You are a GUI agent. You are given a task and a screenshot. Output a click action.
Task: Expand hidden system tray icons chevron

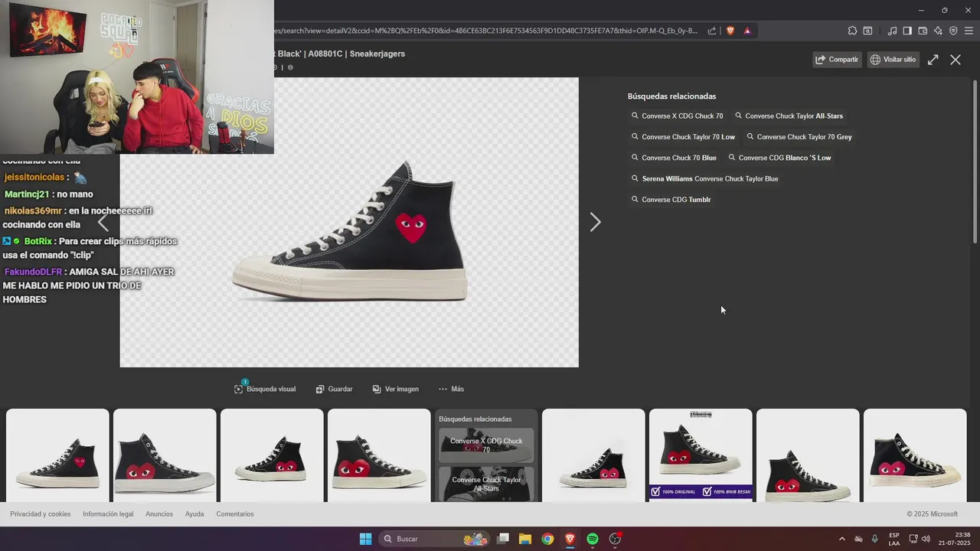(x=842, y=539)
